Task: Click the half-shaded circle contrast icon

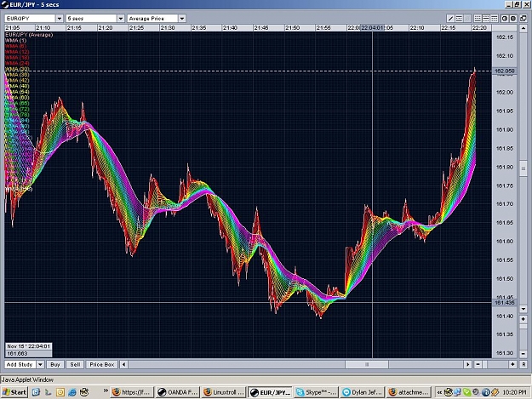Action: [x=505, y=19]
